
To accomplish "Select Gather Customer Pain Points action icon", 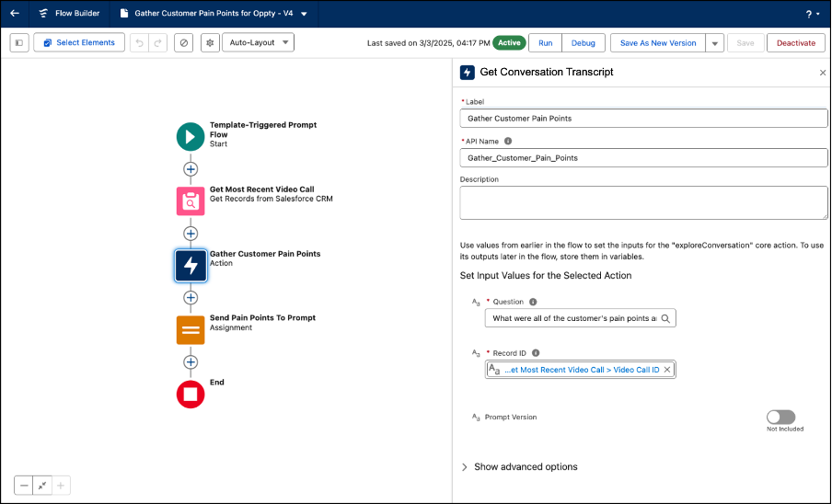I will click(x=191, y=266).
